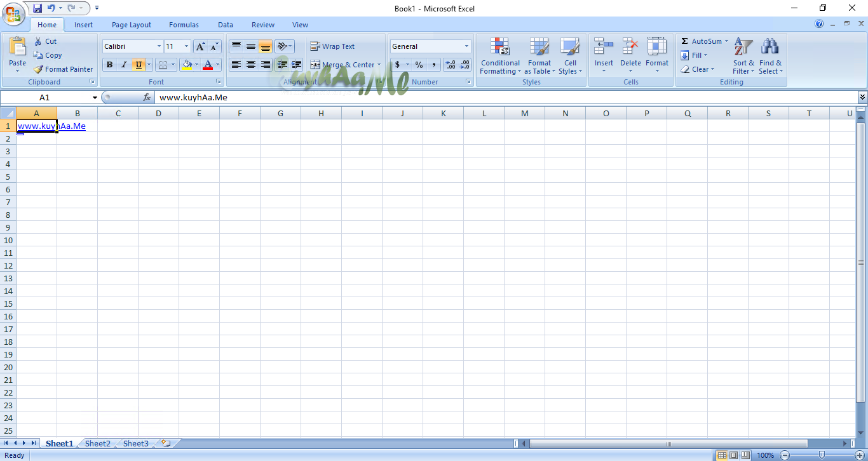Apply Comma Style
Screen dimensions: 868x461
[433, 65]
